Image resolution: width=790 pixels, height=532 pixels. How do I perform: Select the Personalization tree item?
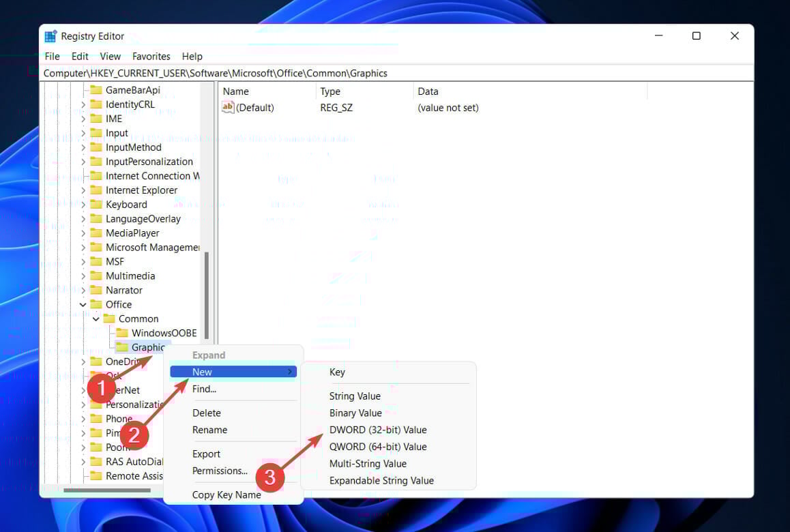135,404
